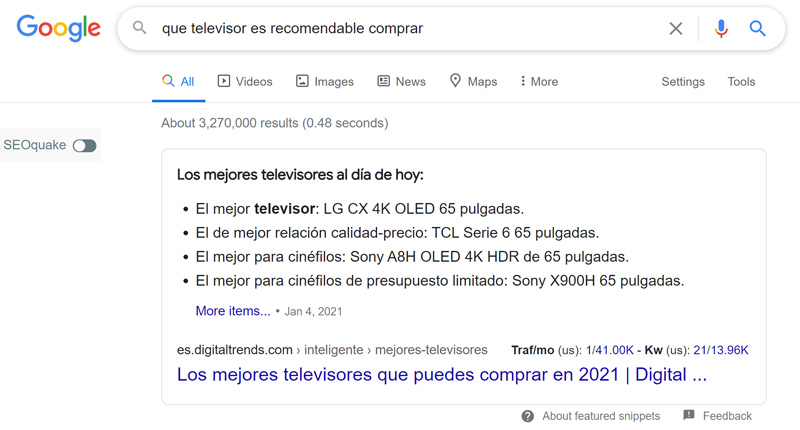Open Los mejores televisores que puedes comprar result

pyautogui.click(x=442, y=375)
